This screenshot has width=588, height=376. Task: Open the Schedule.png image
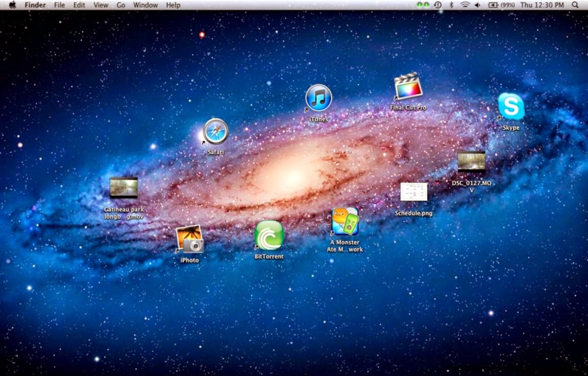(414, 192)
